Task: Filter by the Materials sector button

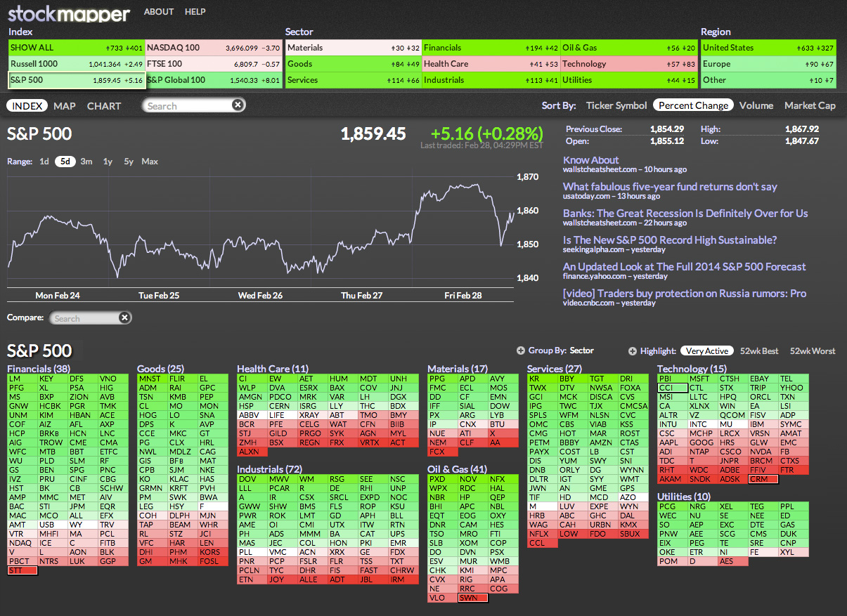Action: click(x=354, y=48)
